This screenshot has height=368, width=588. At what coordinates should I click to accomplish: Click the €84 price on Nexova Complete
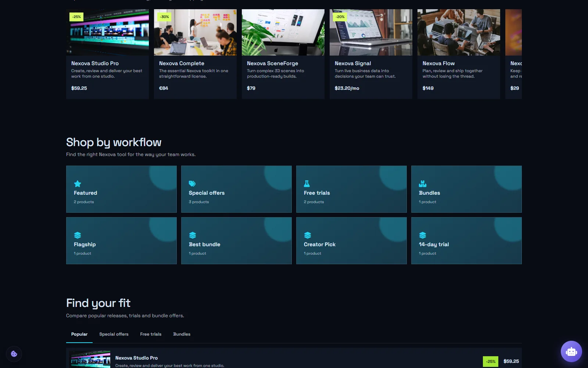click(164, 88)
